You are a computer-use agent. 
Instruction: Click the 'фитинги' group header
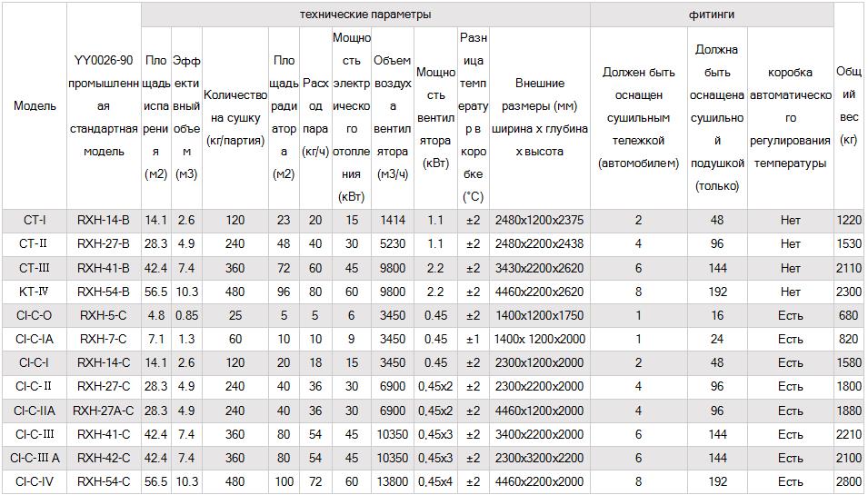coord(712,15)
